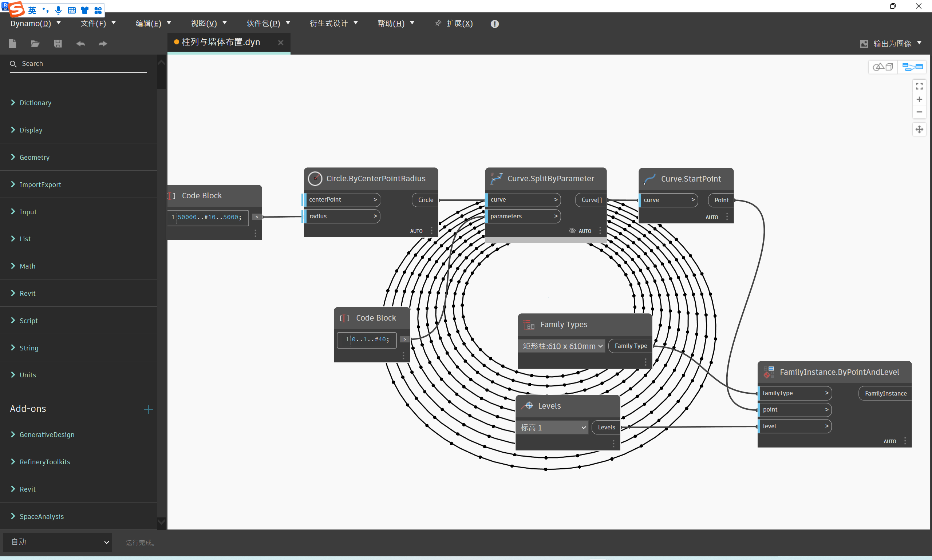The width and height of the screenshot is (932, 560).
Task: Open options menu of Levels node
Action: tap(613, 444)
